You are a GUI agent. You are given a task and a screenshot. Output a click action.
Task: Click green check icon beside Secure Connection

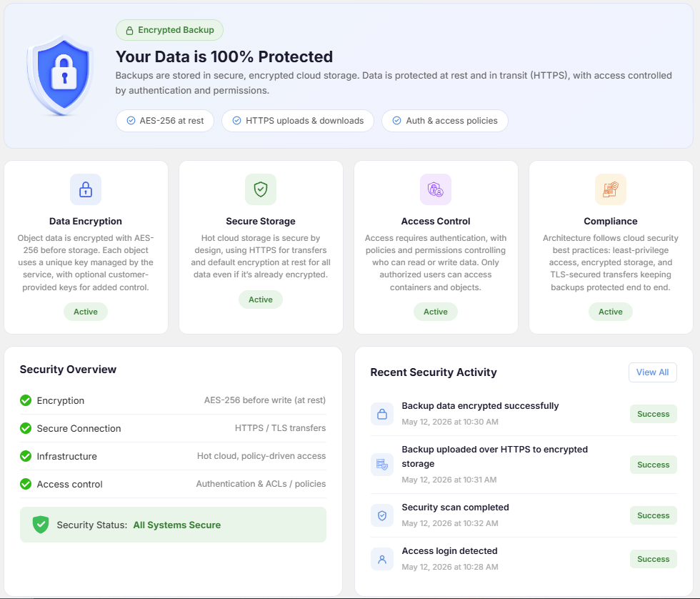(26, 428)
